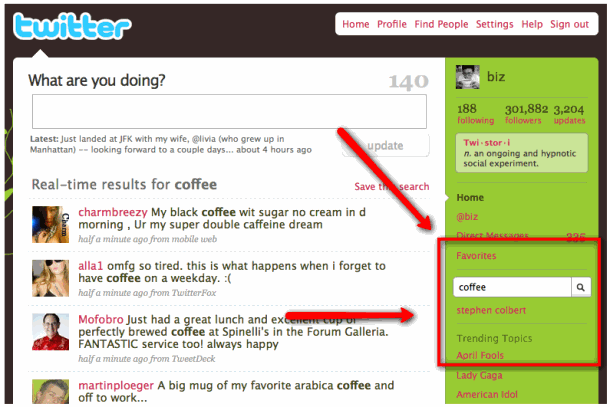This screenshot has width=610, height=407.
Task: Open trending topic Lady Gaga
Action: click(479, 375)
